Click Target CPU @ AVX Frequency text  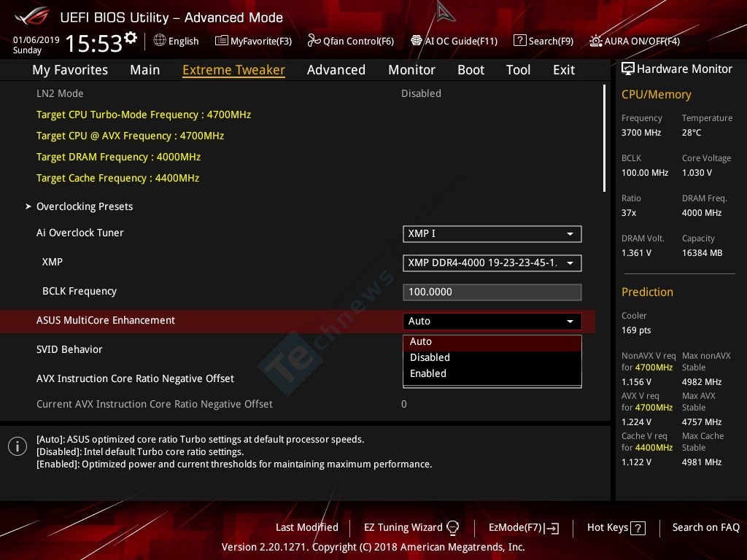(130, 136)
